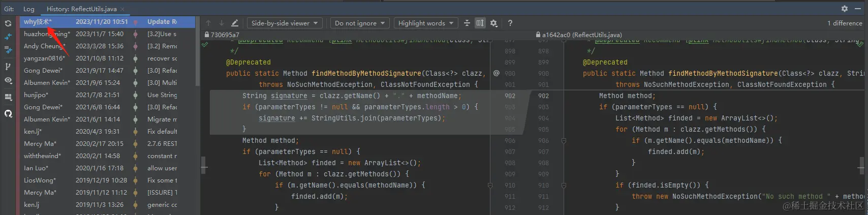Go to previous difference with up arrow
Image resolution: width=868 pixels, height=215 pixels.
[x=208, y=23]
